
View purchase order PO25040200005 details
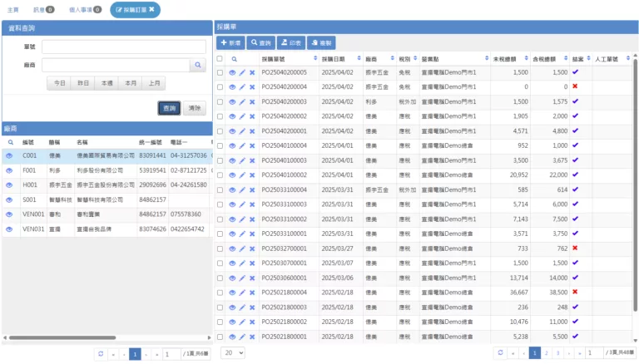(232, 72)
